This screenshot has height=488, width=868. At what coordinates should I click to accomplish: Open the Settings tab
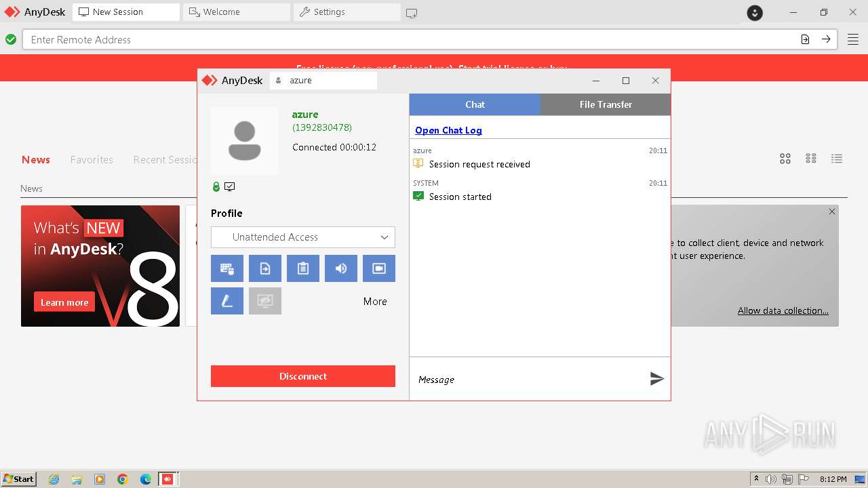coord(347,12)
